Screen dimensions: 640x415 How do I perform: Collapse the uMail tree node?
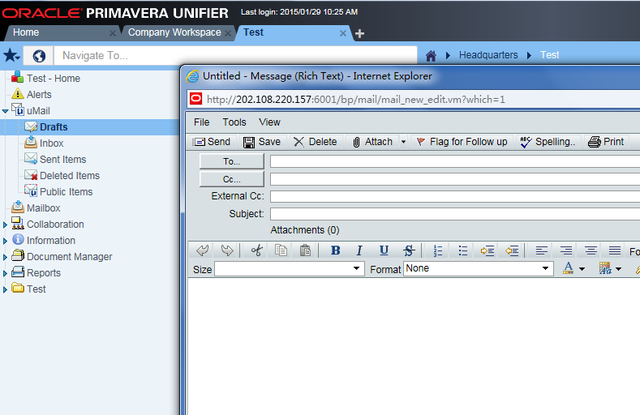[5, 111]
